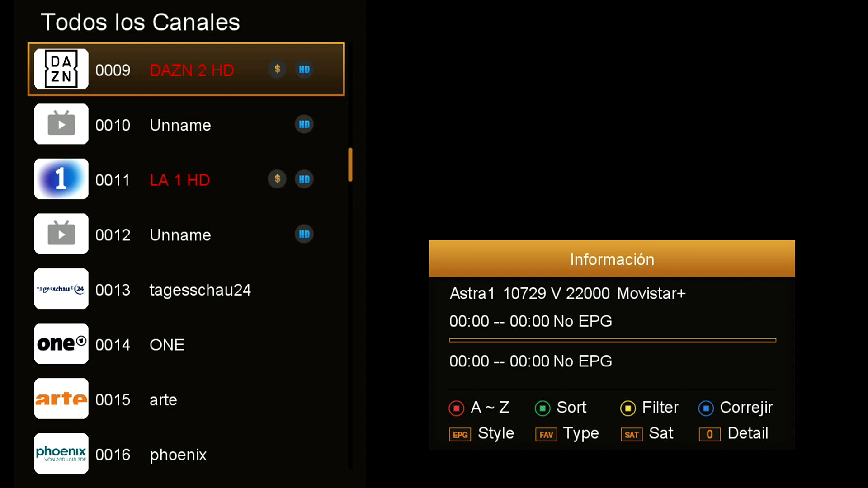Click the dollar pay icon on LA 1 HD
Image resolution: width=868 pixels, height=488 pixels.
(277, 179)
